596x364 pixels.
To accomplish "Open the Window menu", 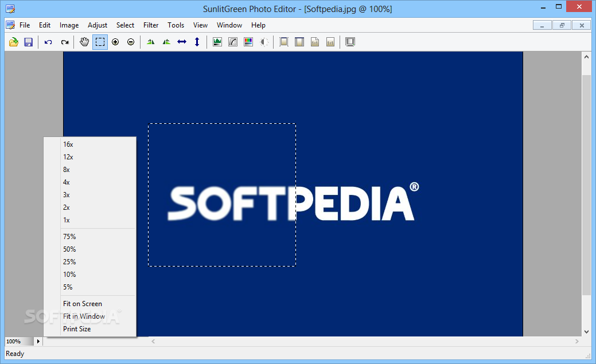I will coord(229,25).
